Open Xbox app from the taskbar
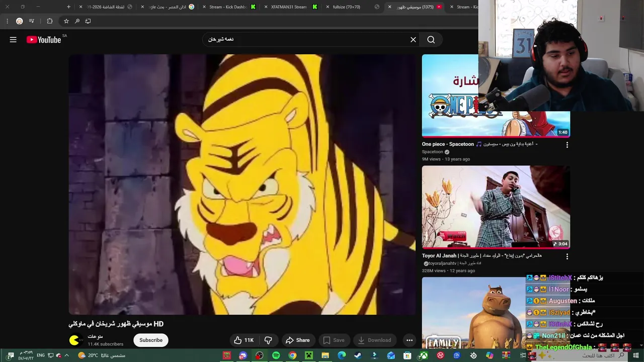This screenshot has width=644, height=362. (424, 355)
